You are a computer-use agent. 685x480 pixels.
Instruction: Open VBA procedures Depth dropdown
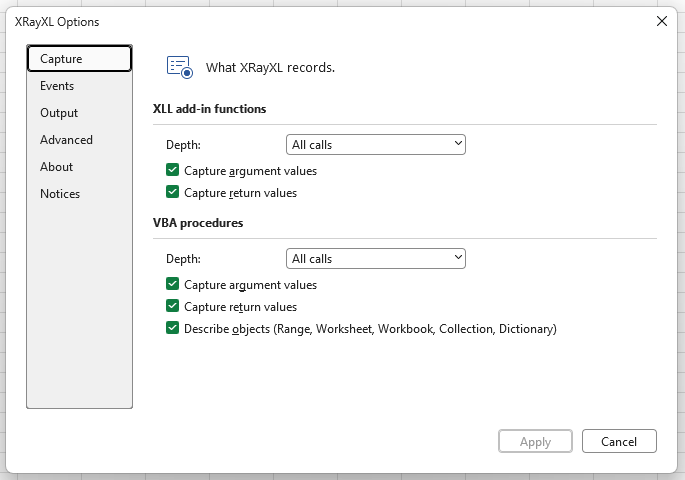376,259
